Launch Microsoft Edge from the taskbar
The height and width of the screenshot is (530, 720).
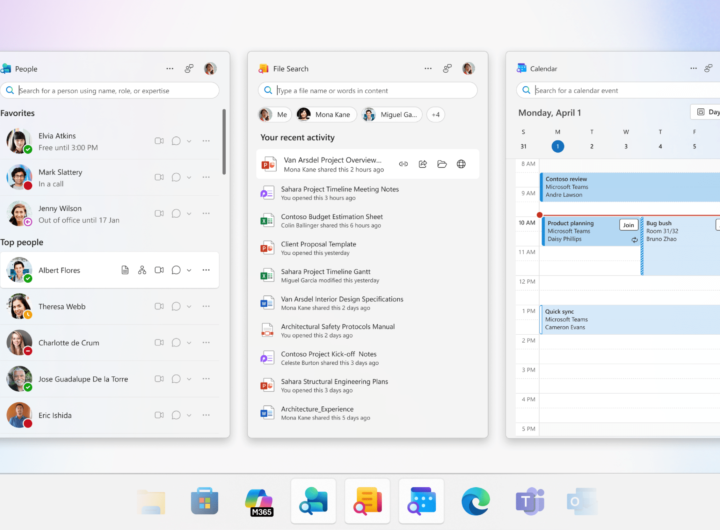click(475, 501)
